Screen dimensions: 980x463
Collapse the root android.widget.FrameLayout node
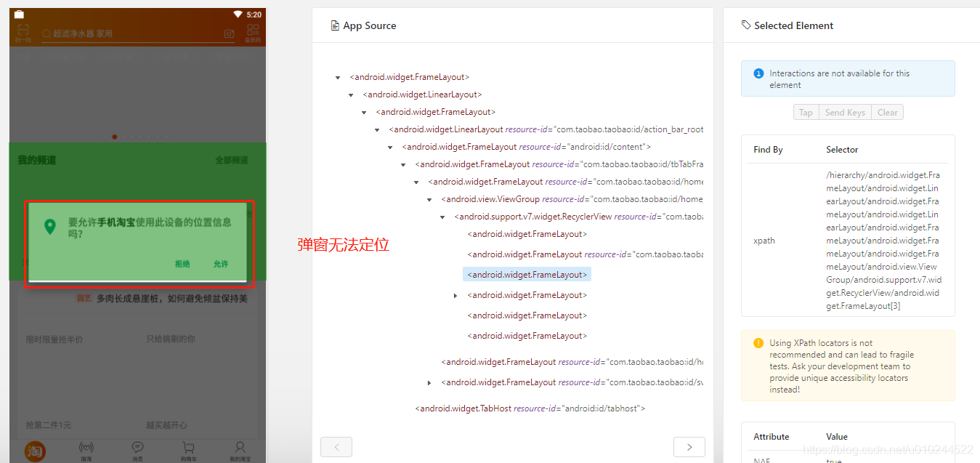[x=338, y=77]
